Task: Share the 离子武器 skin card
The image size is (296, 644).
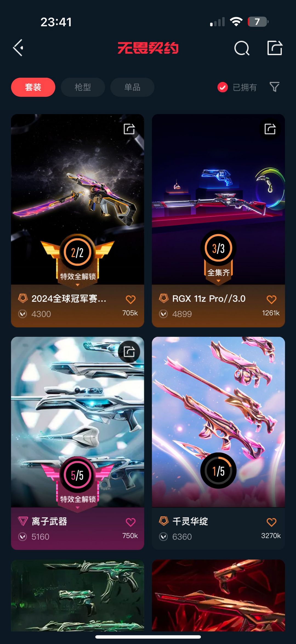Action: (x=129, y=352)
